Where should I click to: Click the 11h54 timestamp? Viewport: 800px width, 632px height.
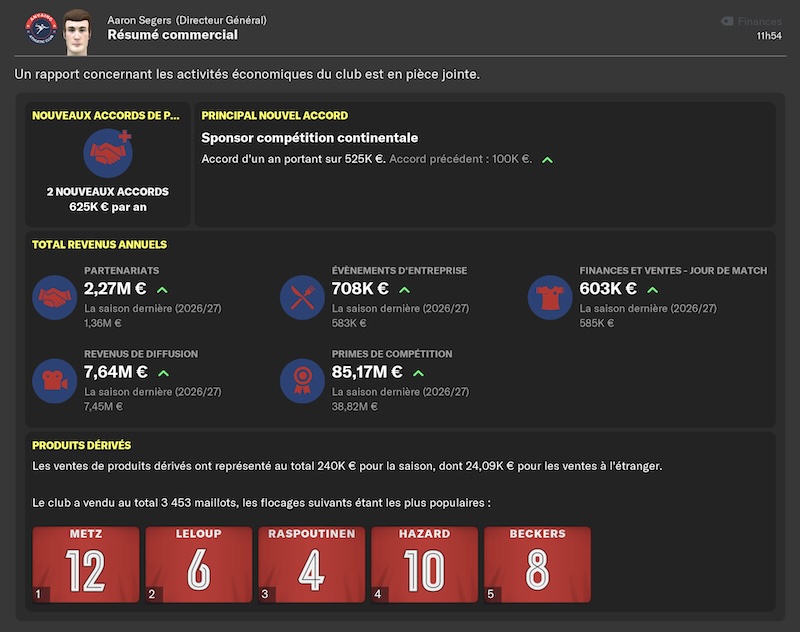pos(769,36)
